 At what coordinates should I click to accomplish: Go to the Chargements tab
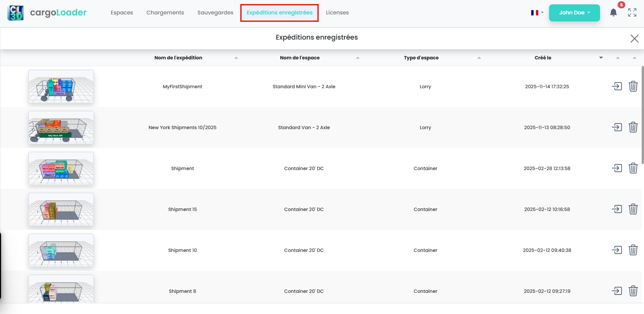tap(165, 13)
